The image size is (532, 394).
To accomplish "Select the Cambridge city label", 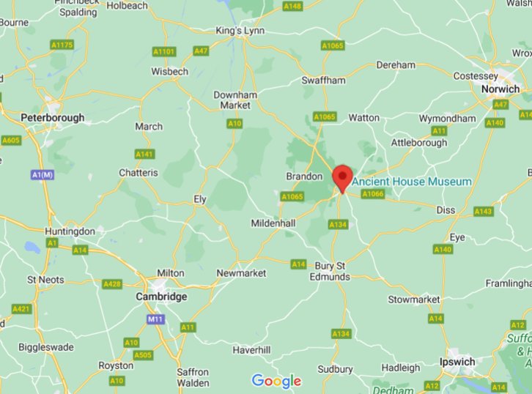I will 161,297.
